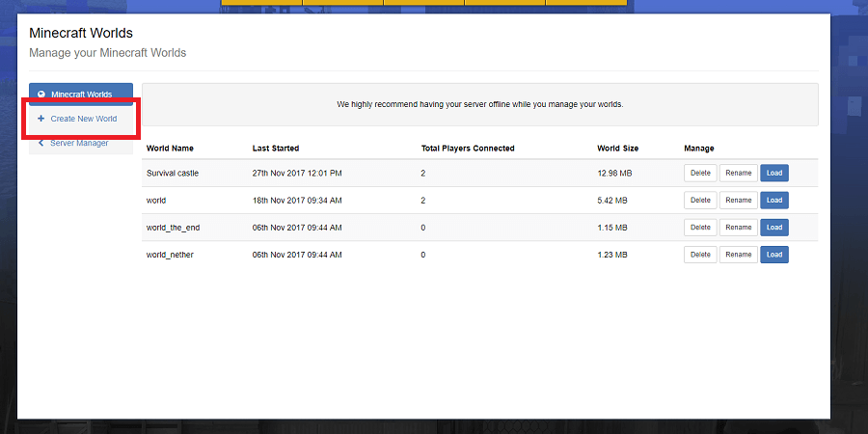The width and height of the screenshot is (868, 434).
Task: Click the date 18th Nov 2017 09:34 AM
Action: [297, 201]
